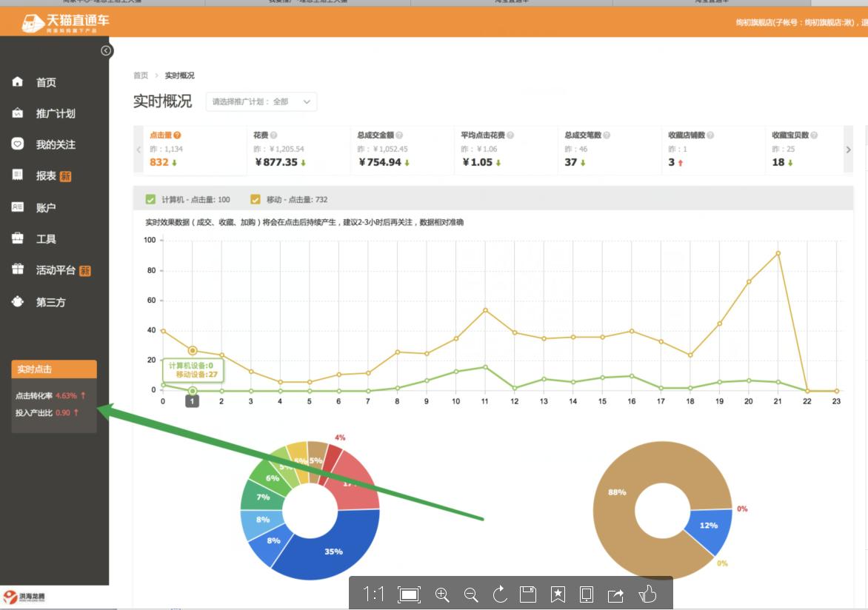Switch to the 花费 metric card
This screenshot has width=868, height=610.
[296, 149]
